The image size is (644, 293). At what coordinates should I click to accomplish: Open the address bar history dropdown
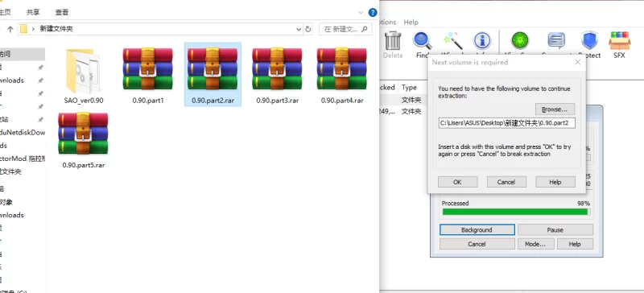(299, 29)
